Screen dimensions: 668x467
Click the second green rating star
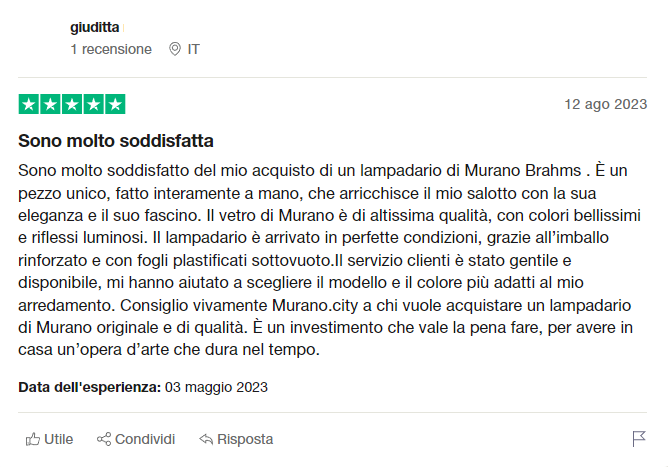50,104
